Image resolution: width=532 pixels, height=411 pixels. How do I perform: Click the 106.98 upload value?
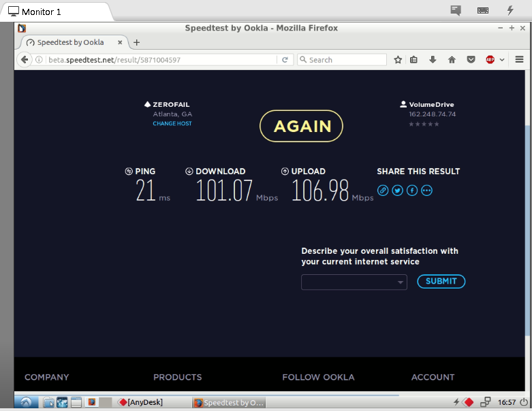320,191
